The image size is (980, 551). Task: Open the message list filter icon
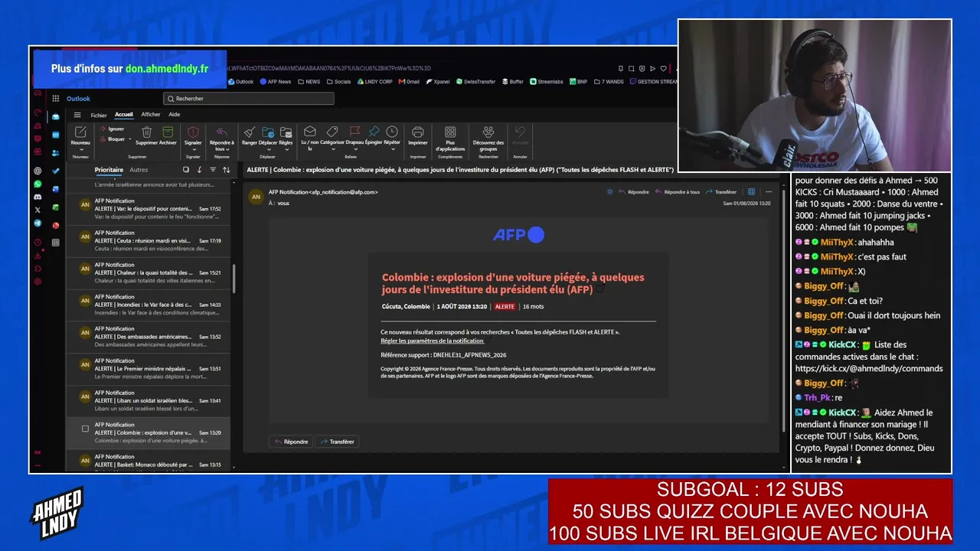point(213,170)
